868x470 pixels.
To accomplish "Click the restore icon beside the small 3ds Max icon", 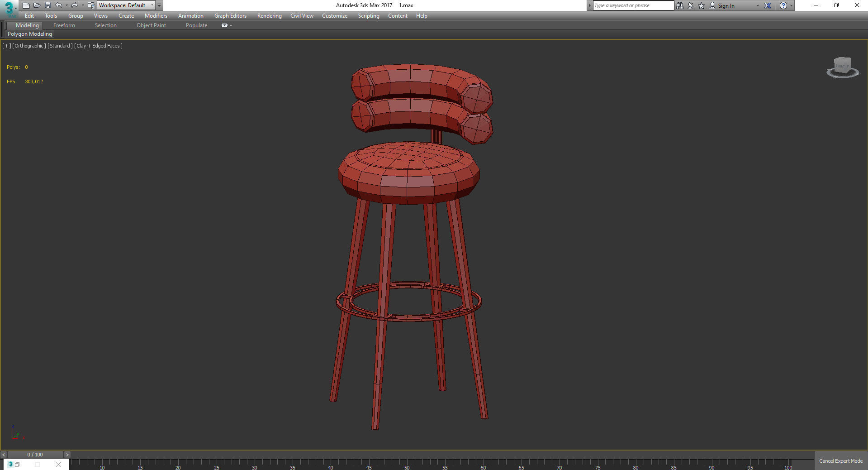I will pos(17,465).
